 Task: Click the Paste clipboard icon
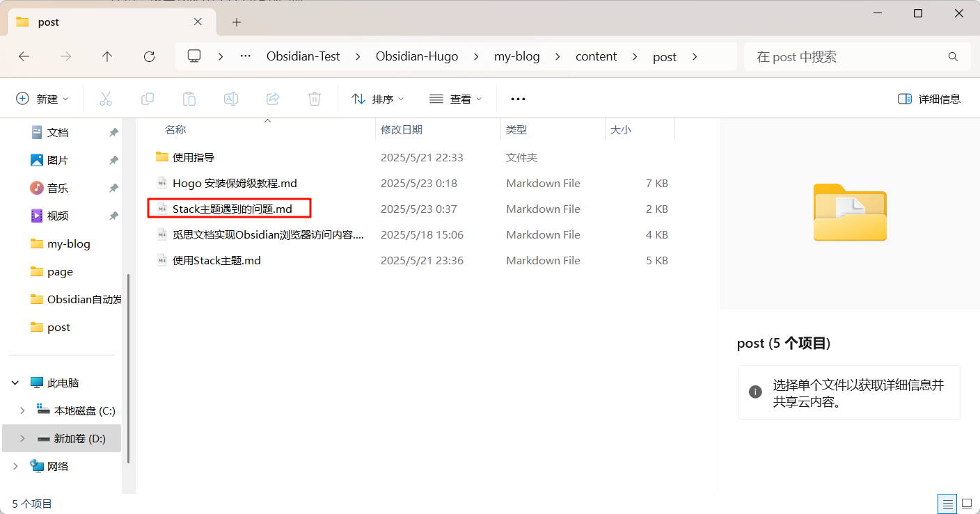coord(189,99)
